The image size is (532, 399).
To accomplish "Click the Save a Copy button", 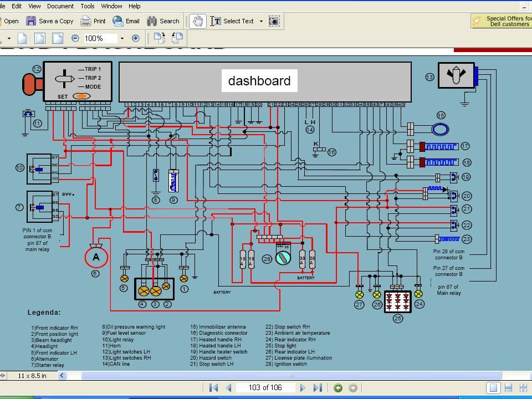I will pos(50,21).
